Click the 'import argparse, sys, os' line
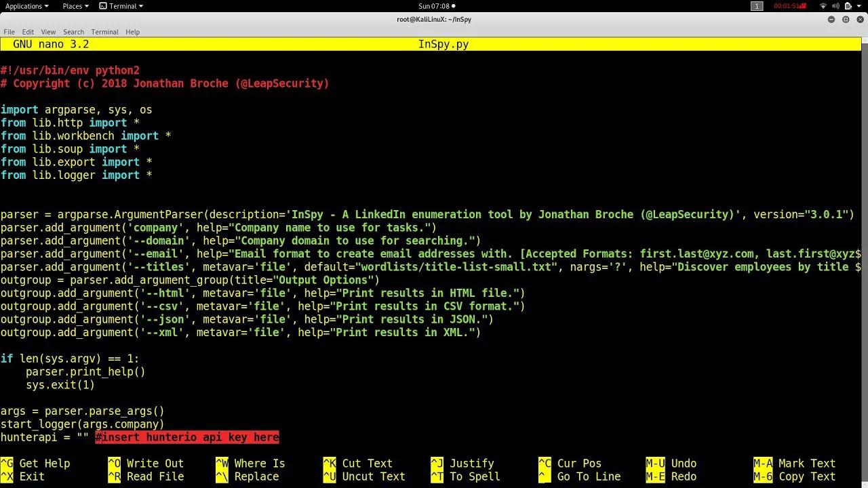 [76, 110]
